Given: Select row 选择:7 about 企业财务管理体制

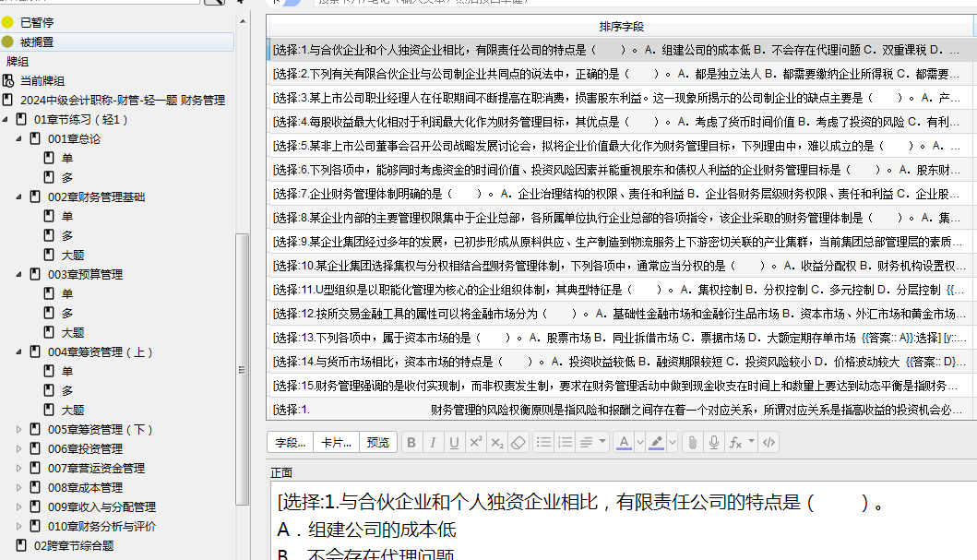Looking at the screenshot, I should point(621,194).
